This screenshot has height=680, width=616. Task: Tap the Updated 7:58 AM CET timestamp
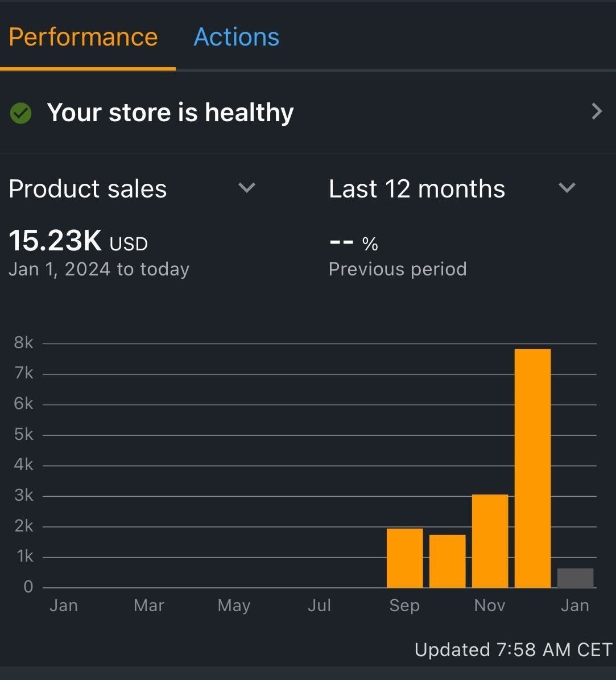coord(512,650)
